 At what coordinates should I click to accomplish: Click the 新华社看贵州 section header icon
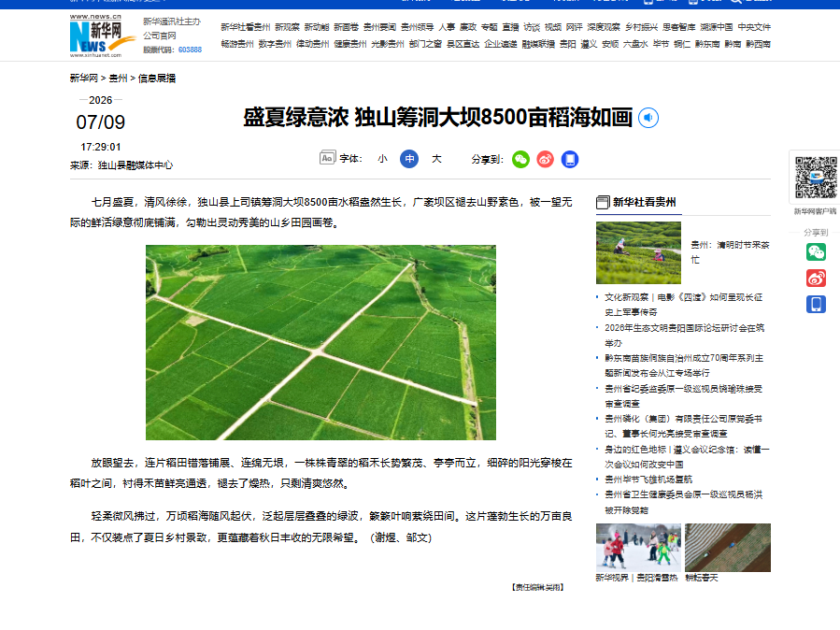tap(603, 202)
